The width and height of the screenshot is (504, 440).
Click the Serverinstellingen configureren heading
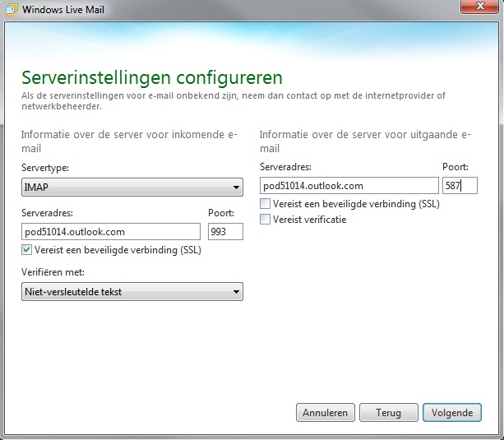point(152,78)
